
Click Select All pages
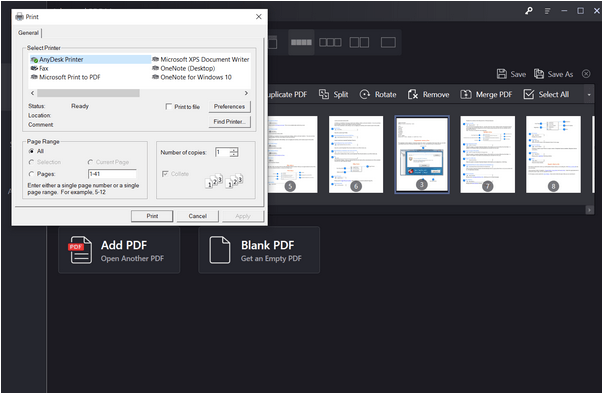coord(546,94)
